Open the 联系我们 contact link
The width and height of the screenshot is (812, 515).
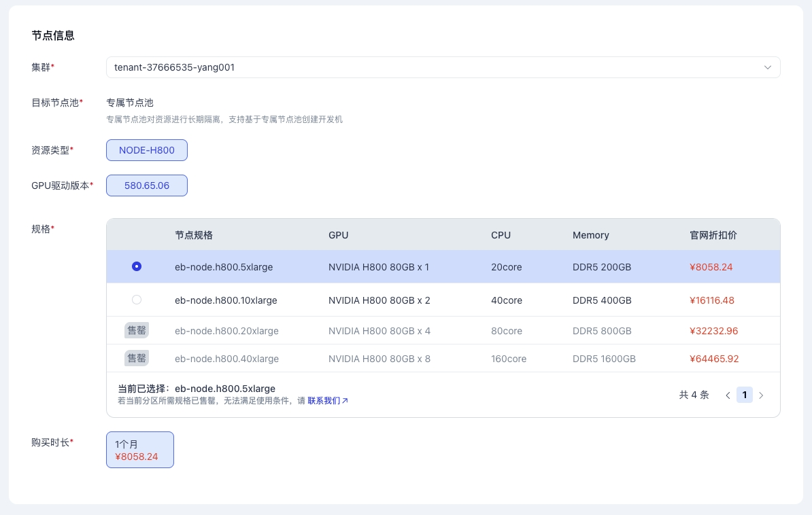click(x=324, y=401)
